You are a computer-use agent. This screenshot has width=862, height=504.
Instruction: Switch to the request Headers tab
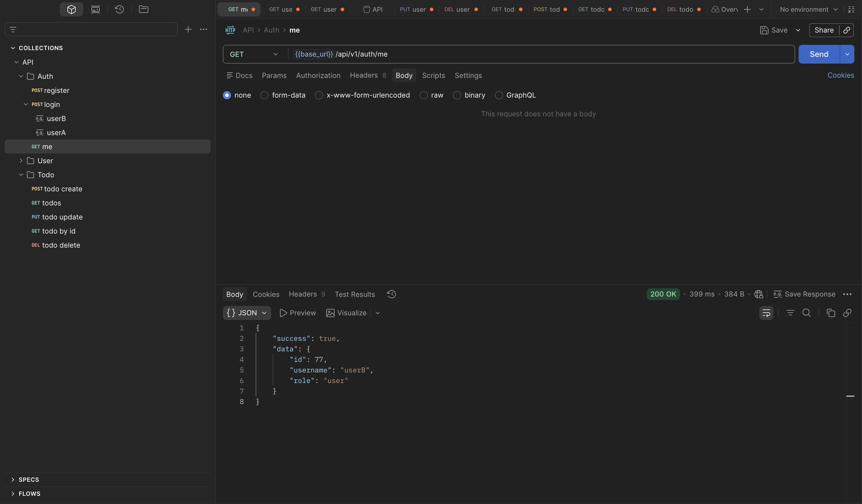point(368,75)
